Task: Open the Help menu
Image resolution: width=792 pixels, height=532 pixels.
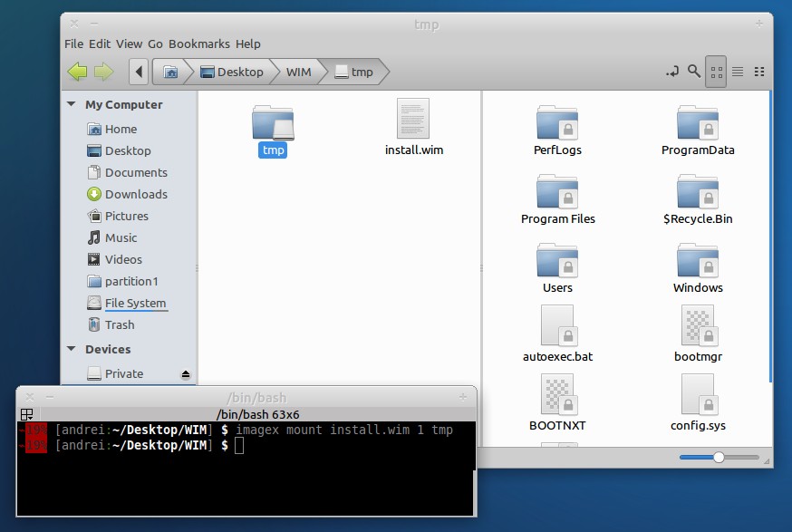Action: tap(248, 44)
